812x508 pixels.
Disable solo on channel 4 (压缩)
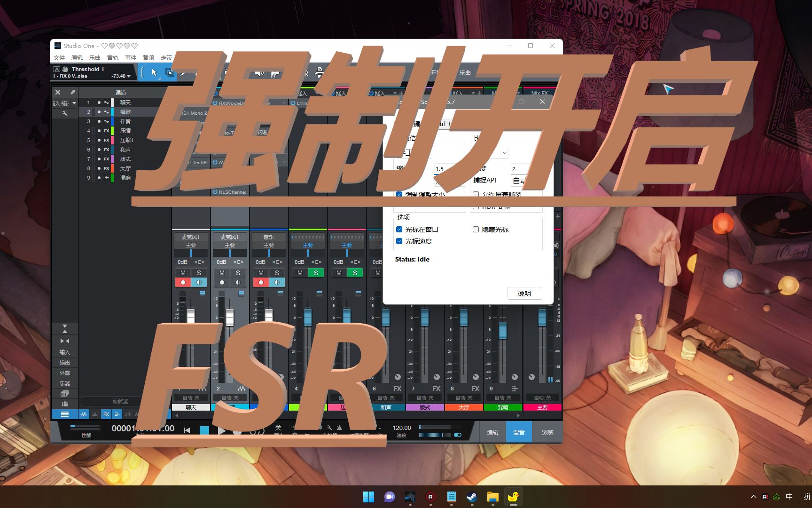[x=316, y=273]
